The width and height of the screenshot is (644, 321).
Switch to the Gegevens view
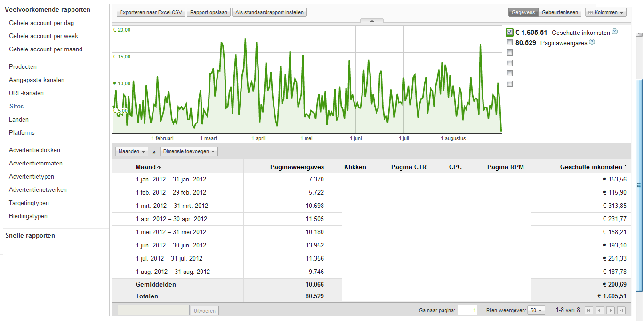(x=523, y=13)
